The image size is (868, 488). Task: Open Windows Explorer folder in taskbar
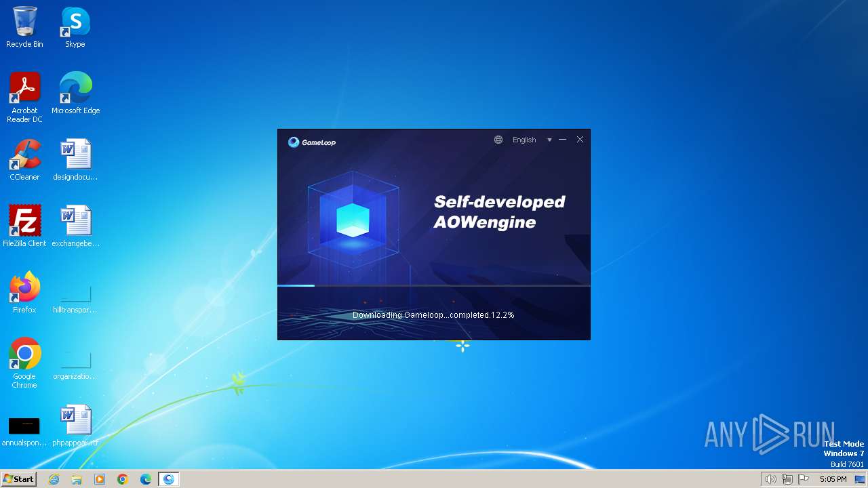pos(77,479)
